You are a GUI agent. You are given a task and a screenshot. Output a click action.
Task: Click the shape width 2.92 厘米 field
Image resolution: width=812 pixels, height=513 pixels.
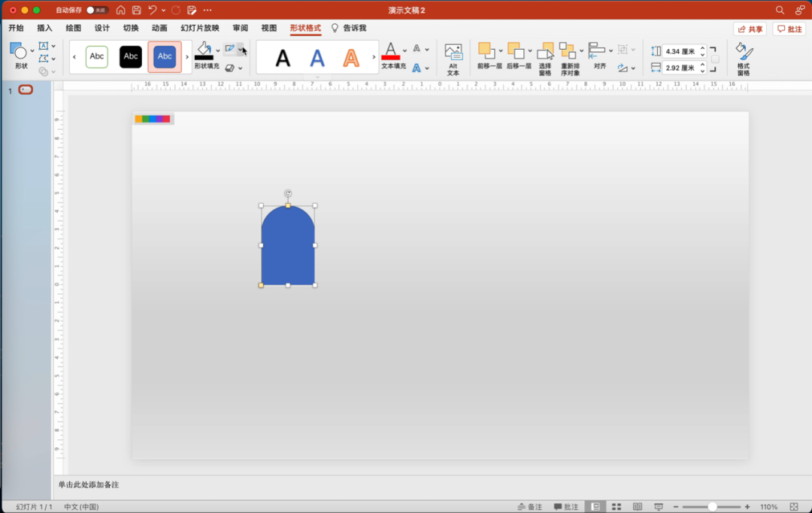[680, 68]
